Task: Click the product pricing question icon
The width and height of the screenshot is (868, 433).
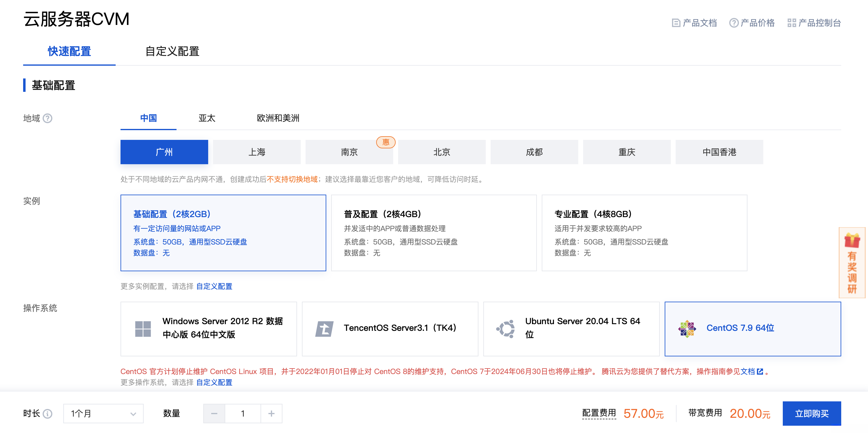Action: (733, 23)
